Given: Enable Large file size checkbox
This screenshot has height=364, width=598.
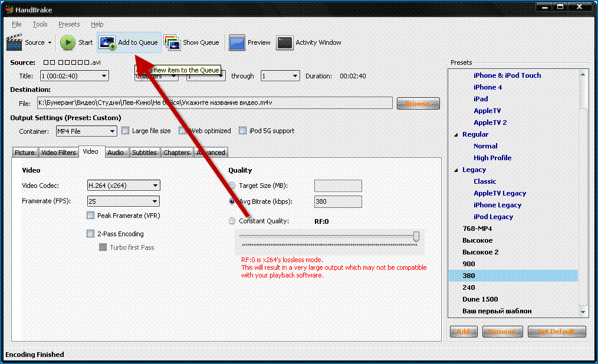Looking at the screenshot, I should [x=125, y=131].
